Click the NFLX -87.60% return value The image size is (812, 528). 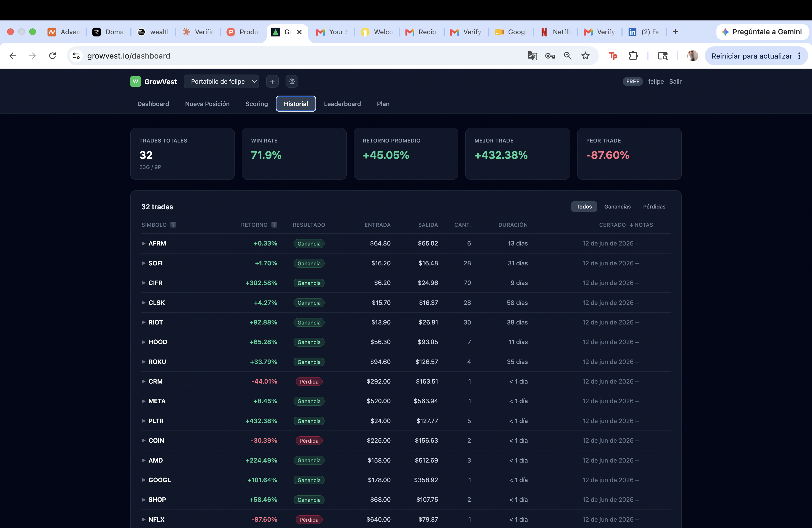tap(264, 519)
